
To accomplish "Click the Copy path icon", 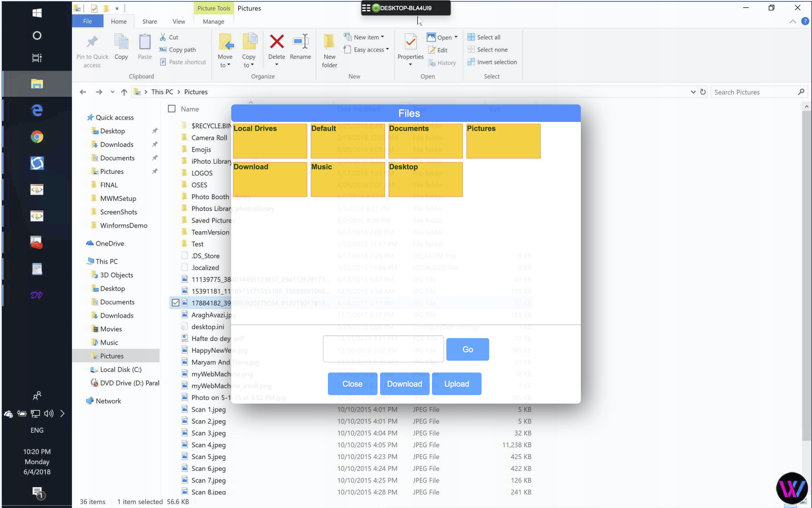I will point(163,49).
